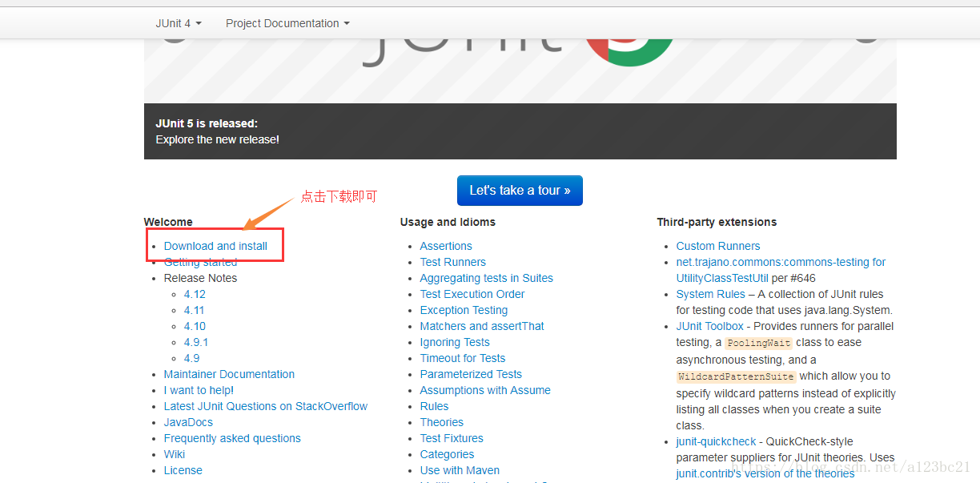Open Matchers and assertThat link
Image resolution: width=980 pixels, height=483 pixels.
point(482,326)
